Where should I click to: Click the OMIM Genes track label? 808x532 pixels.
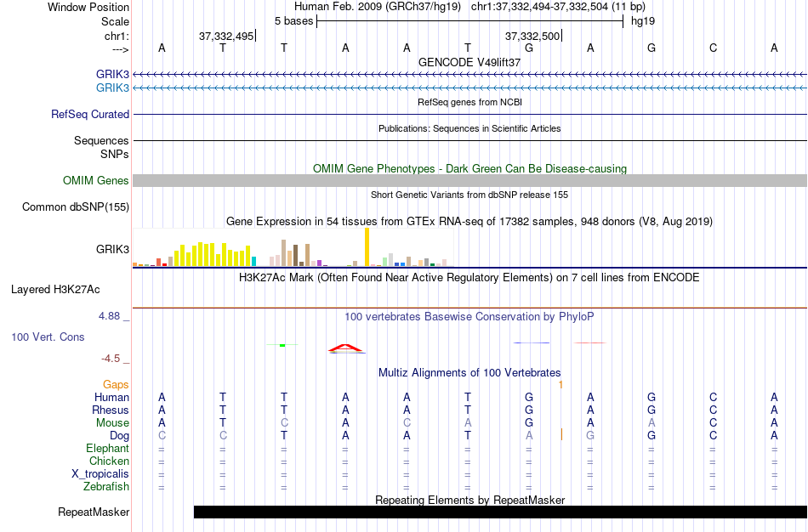pos(96,181)
